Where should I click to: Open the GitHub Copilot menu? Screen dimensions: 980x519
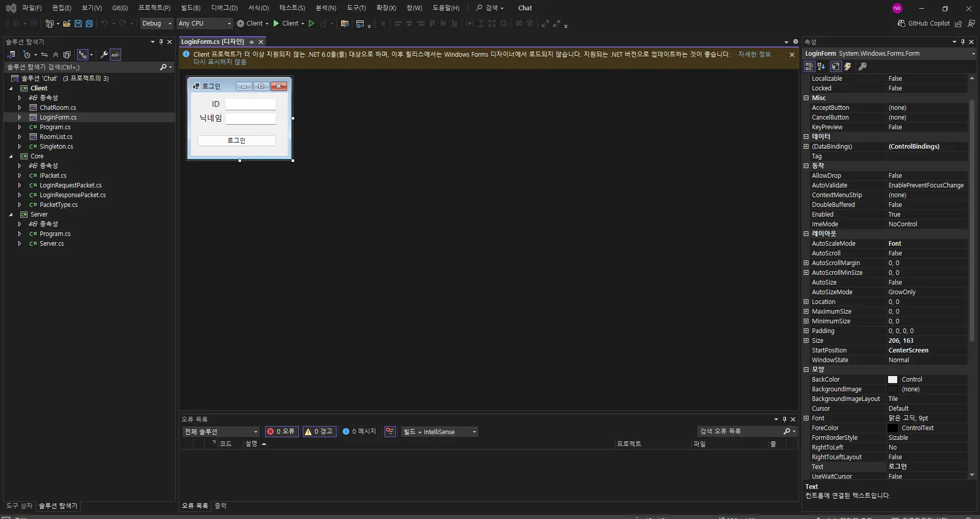(924, 23)
